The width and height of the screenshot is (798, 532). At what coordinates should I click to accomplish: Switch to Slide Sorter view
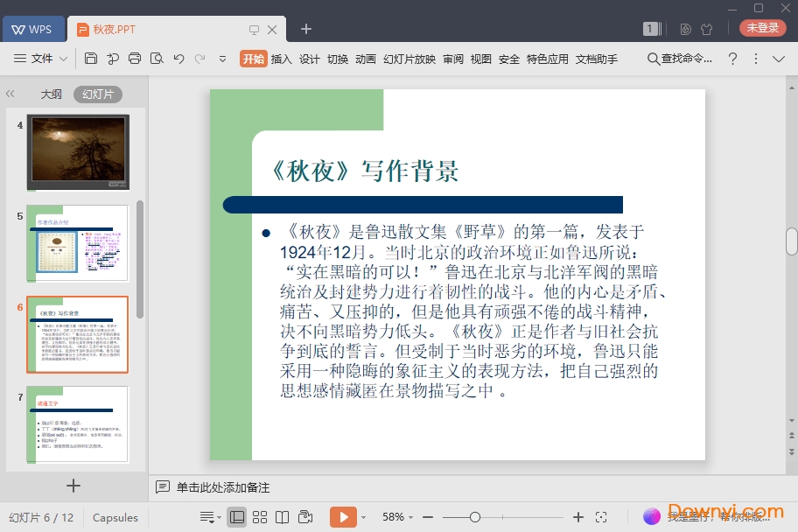(x=260, y=516)
